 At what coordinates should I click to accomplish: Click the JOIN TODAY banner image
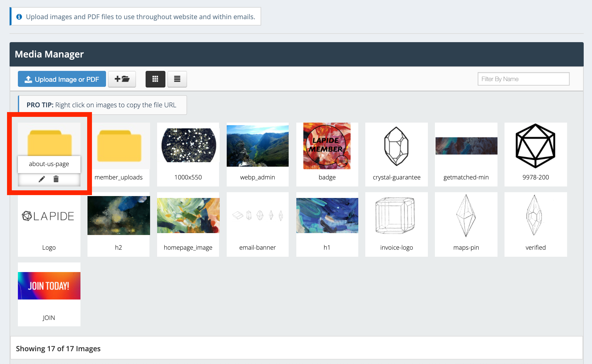49,285
